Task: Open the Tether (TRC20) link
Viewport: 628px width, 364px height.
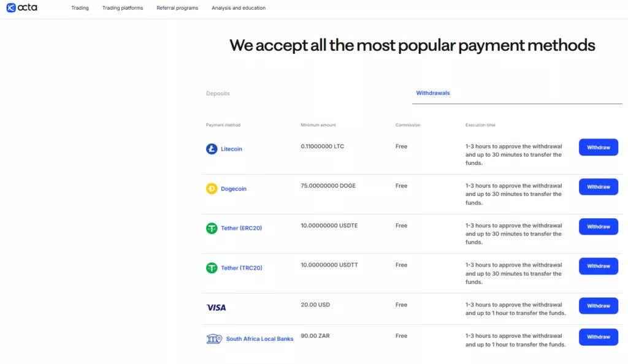Action: 242,268
